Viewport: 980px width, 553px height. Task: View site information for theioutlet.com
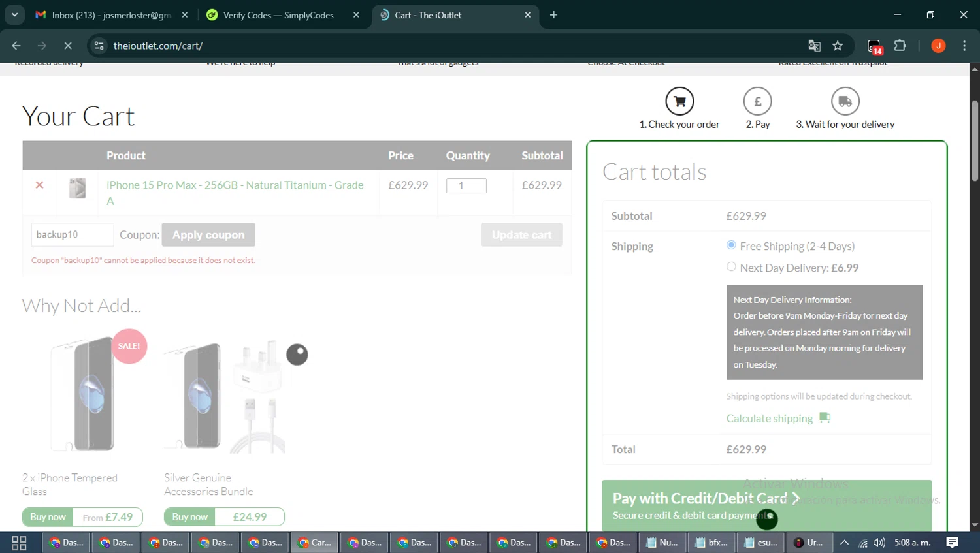[x=99, y=46]
